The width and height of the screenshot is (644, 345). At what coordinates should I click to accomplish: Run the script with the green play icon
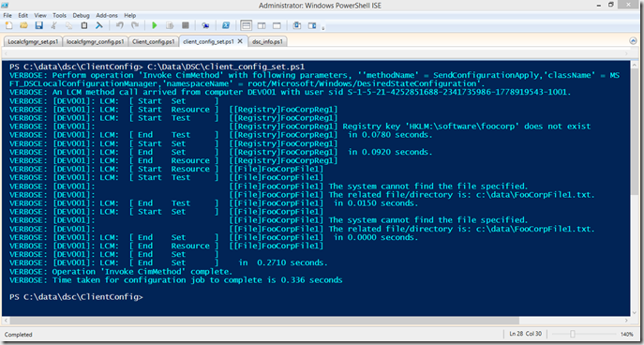(155, 25)
